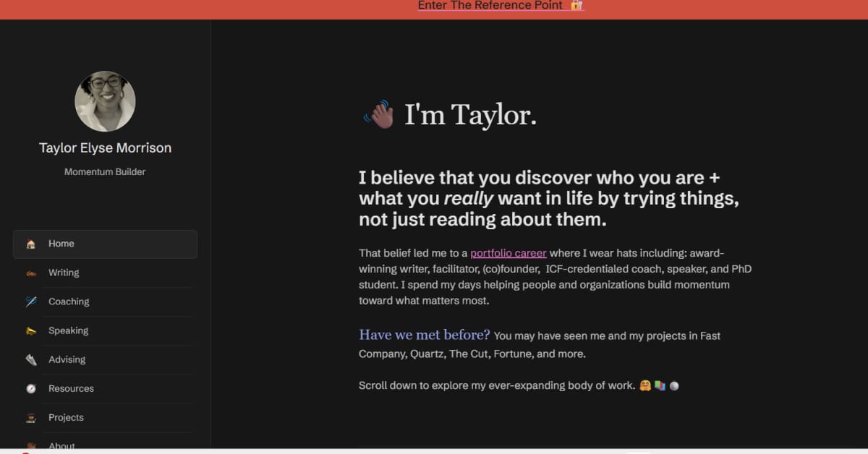Image resolution: width=868 pixels, height=454 pixels.
Task: Click the compass icon beside Resources
Action: pyautogui.click(x=30, y=388)
